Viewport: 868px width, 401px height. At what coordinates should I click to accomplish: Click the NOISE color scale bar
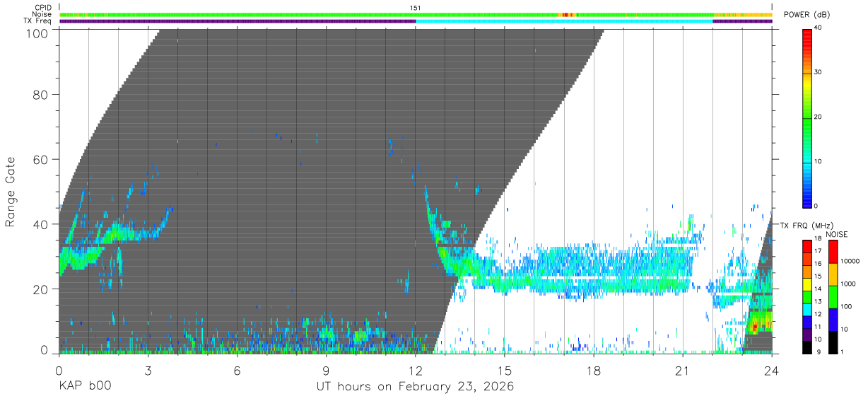coord(833,296)
